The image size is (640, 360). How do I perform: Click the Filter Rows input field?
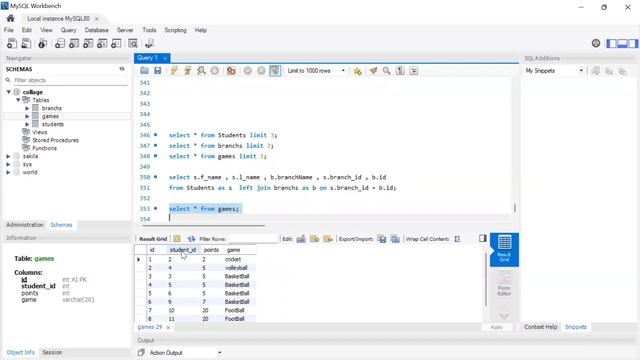tap(252, 239)
